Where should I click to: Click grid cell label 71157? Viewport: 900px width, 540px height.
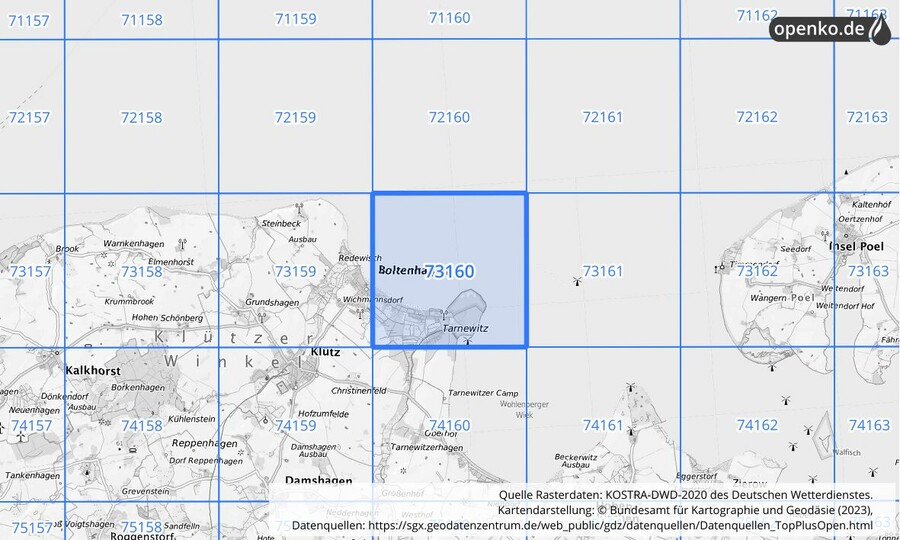(x=29, y=21)
